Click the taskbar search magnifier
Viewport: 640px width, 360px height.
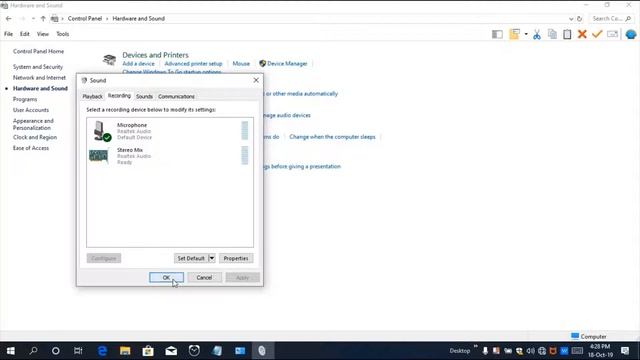33,351
